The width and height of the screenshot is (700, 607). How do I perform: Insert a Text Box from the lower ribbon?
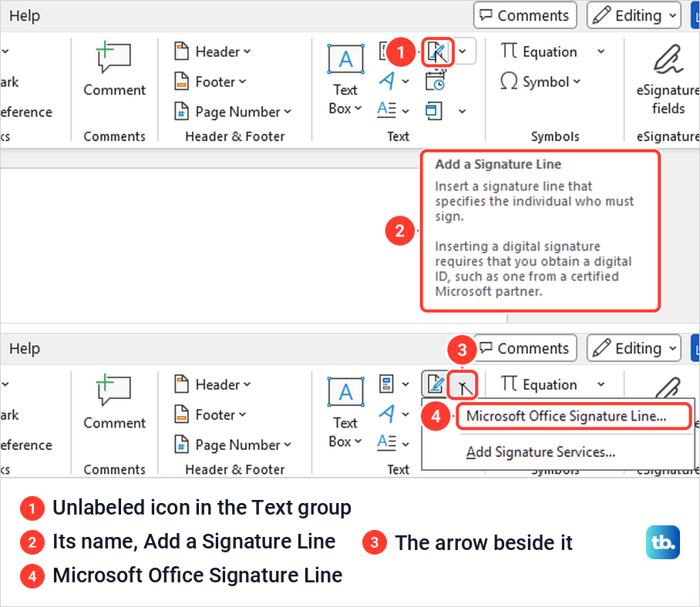coord(345,412)
